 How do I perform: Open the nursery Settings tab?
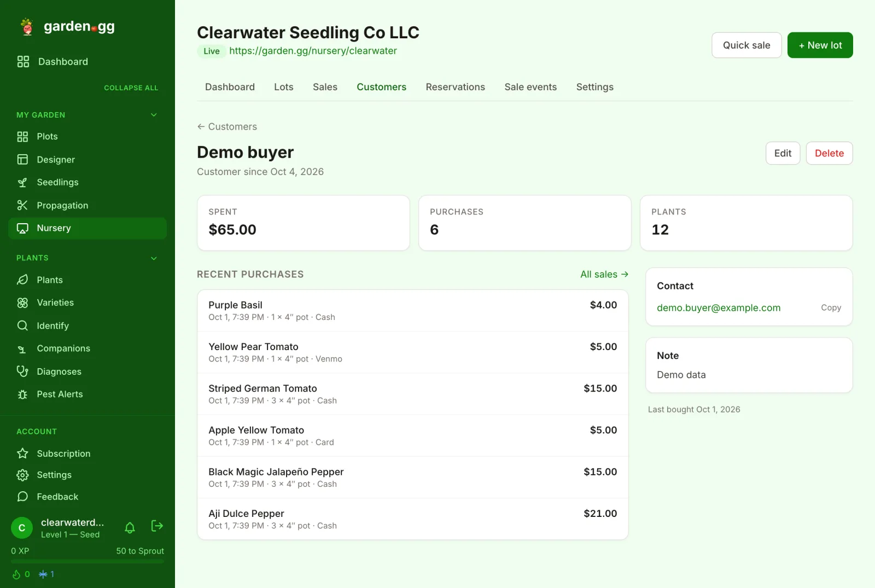pyautogui.click(x=595, y=87)
